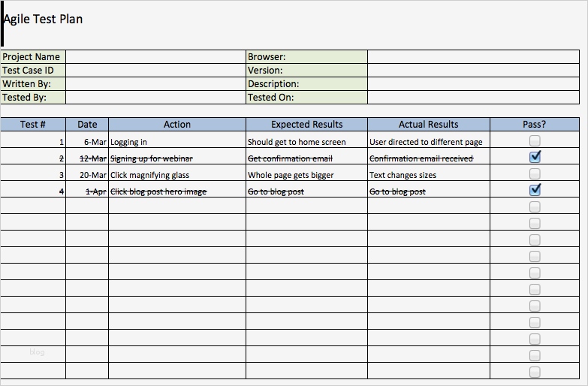Uncheck the Pass box for test 2
Image resolution: width=588 pixels, height=386 pixels.
[x=535, y=157]
